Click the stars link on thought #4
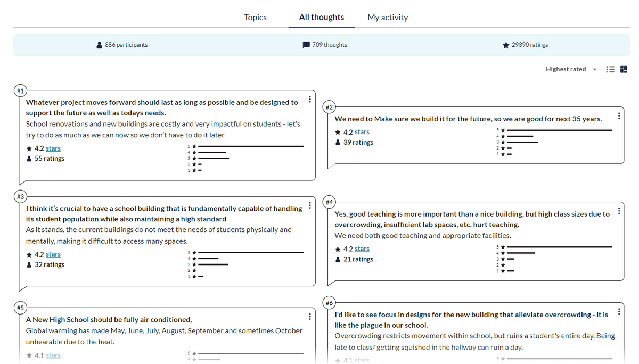This screenshot has width=639, height=364. (x=362, y=249)
